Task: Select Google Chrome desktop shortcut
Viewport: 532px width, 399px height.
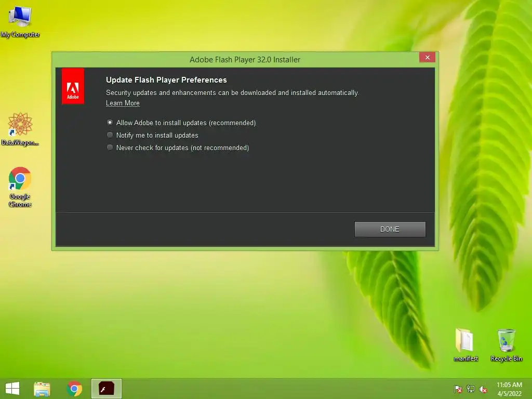Action: point(20,187)
